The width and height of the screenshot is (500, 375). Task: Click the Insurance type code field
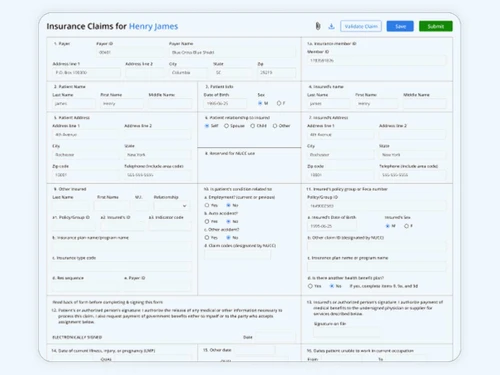pos(122,267)
